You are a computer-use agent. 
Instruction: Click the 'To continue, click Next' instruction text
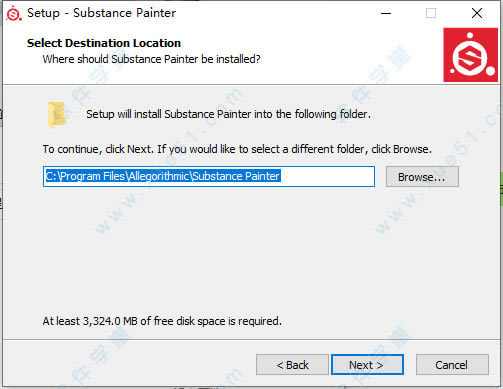237,149
